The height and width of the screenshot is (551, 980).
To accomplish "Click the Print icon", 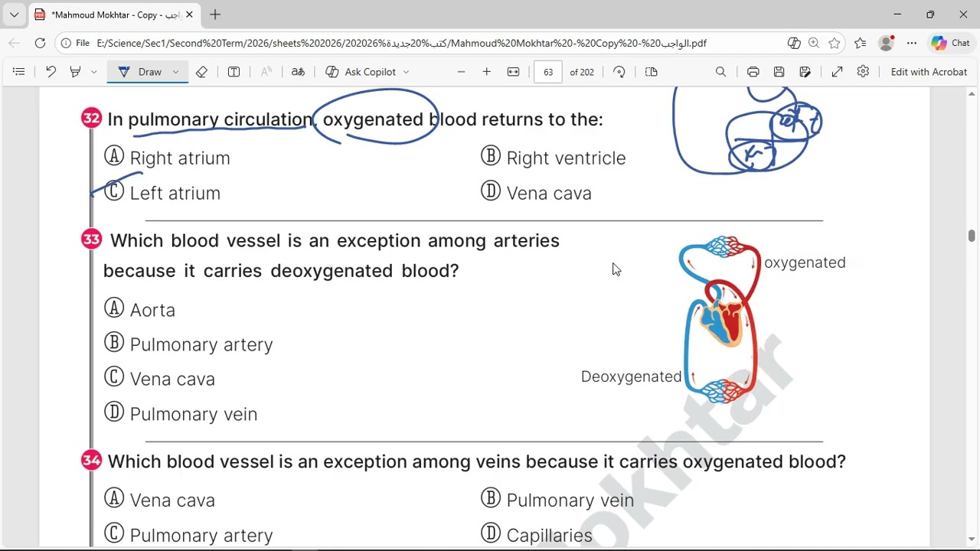I will pos(753,72).
